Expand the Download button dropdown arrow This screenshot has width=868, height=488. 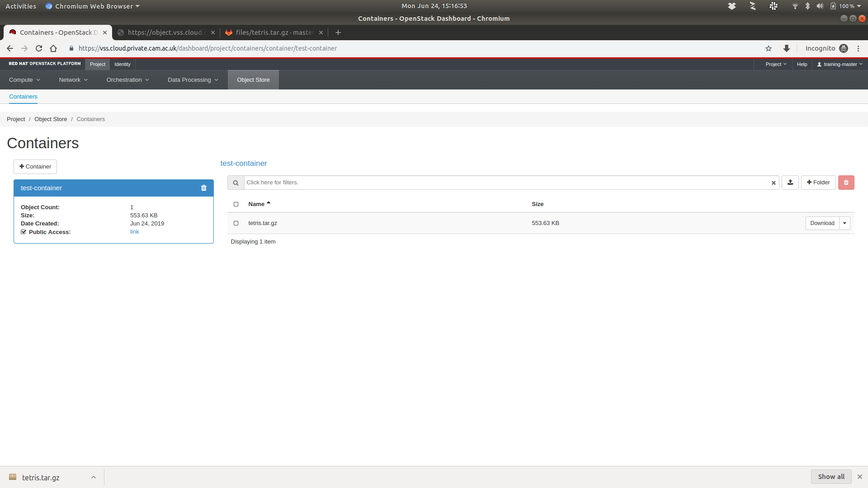(x=844, y=223)
